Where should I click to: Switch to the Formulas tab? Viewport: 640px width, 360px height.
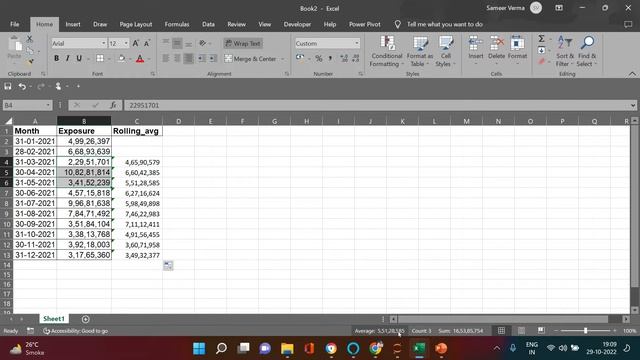click(x=177, y=24)
